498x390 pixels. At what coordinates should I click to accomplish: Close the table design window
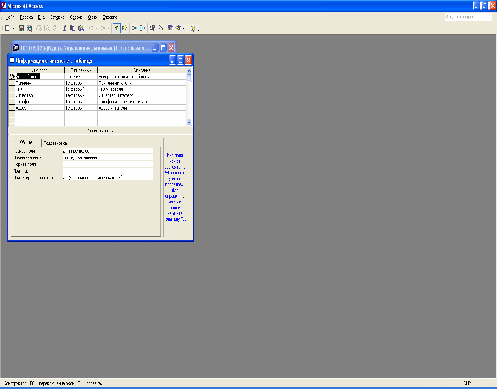point(188,60)
